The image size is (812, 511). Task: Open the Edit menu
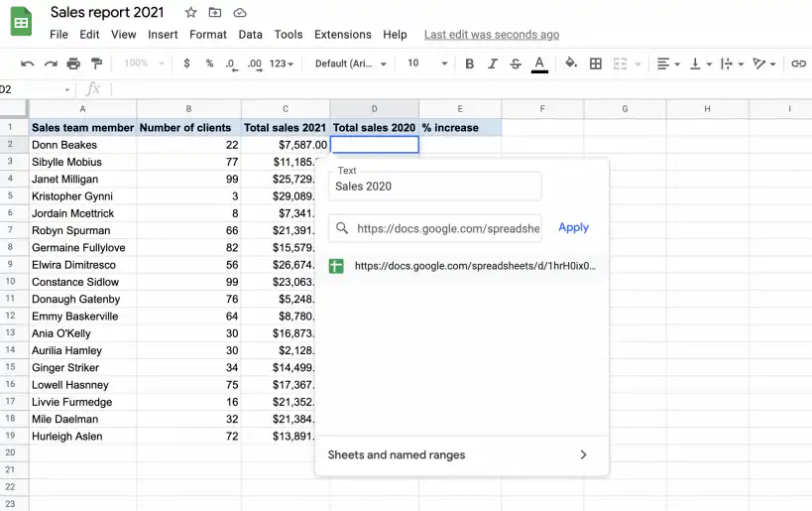pos(89,35)
